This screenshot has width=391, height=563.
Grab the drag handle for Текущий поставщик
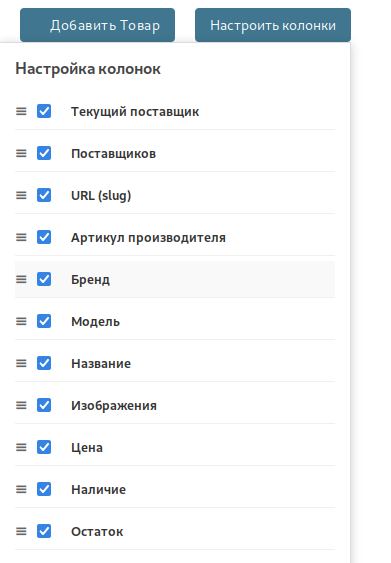pos(21,111)
